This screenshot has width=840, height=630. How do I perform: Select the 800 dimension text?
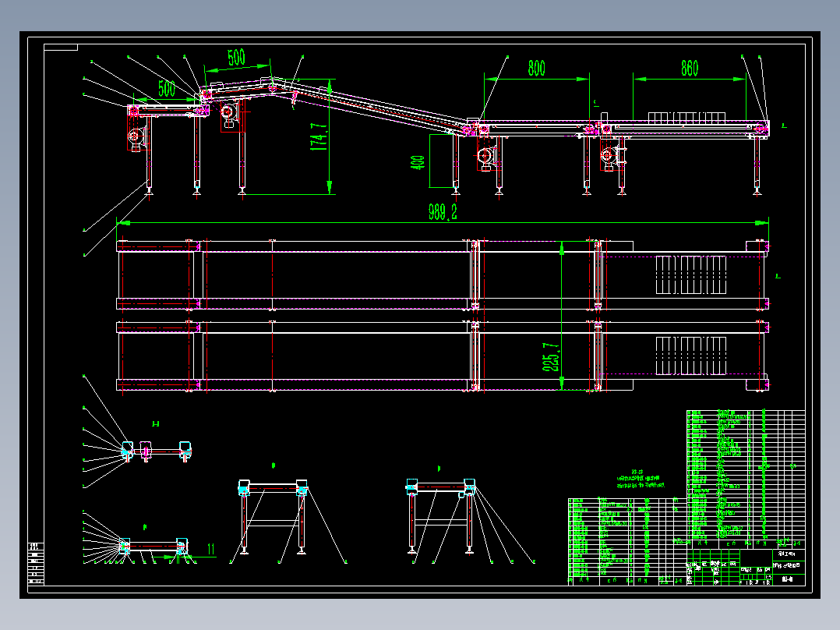click(536, 68)
